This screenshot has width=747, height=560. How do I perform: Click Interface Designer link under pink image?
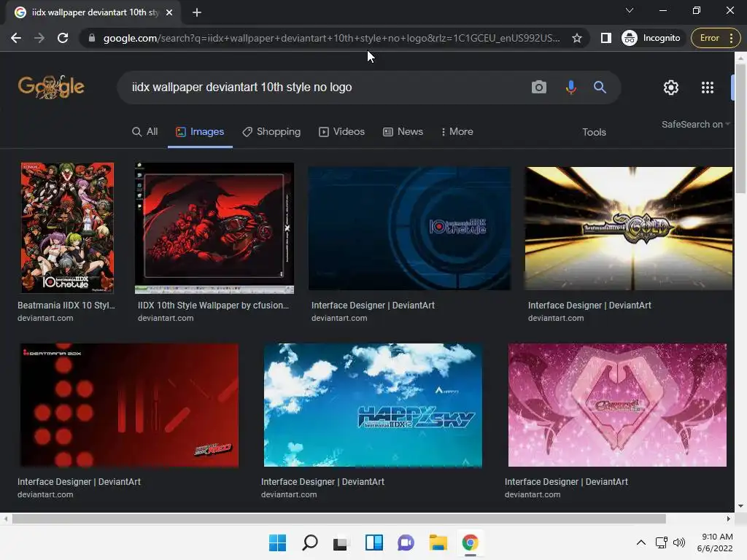click(566, 482)
